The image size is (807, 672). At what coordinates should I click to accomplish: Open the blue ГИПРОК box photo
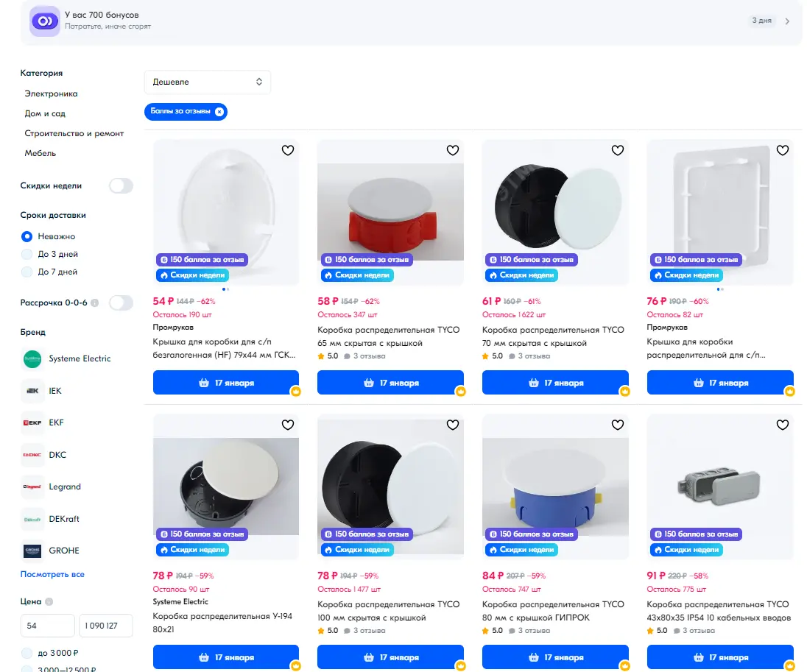pyautogui.click(x=555, y=487)
